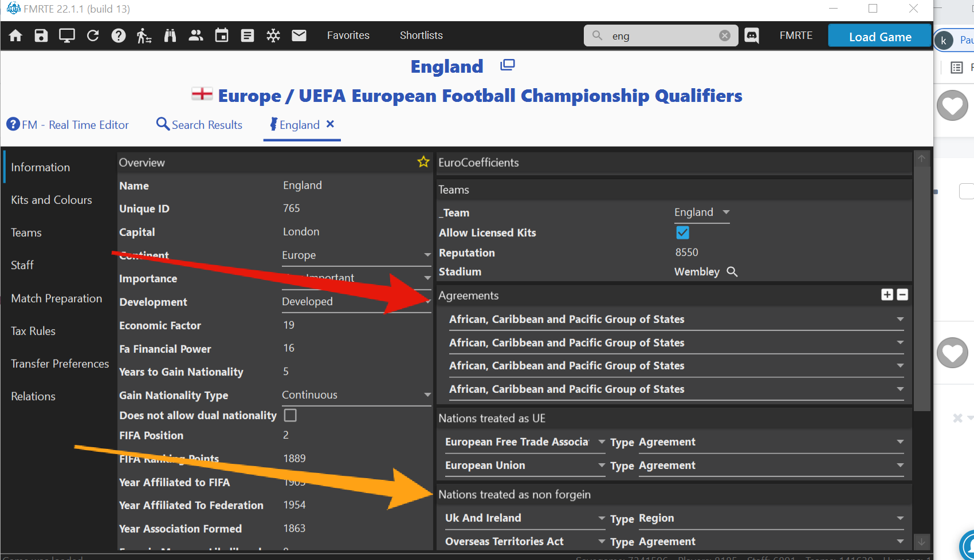Open Overseas Territories Act dropdown
This screenshot has height=560, width=974.
click(525, 542)
